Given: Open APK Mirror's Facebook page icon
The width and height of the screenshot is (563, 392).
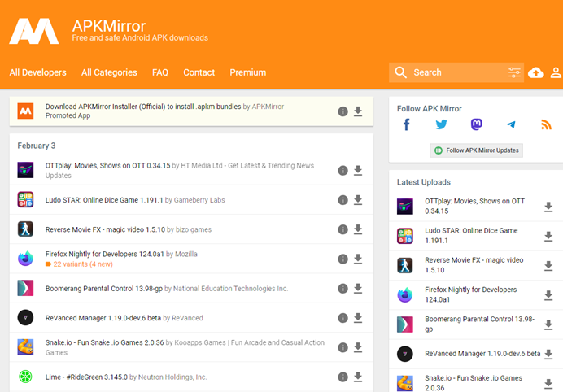Looking at the screenshot, I should pyautogui.click(x=407, y=125).
